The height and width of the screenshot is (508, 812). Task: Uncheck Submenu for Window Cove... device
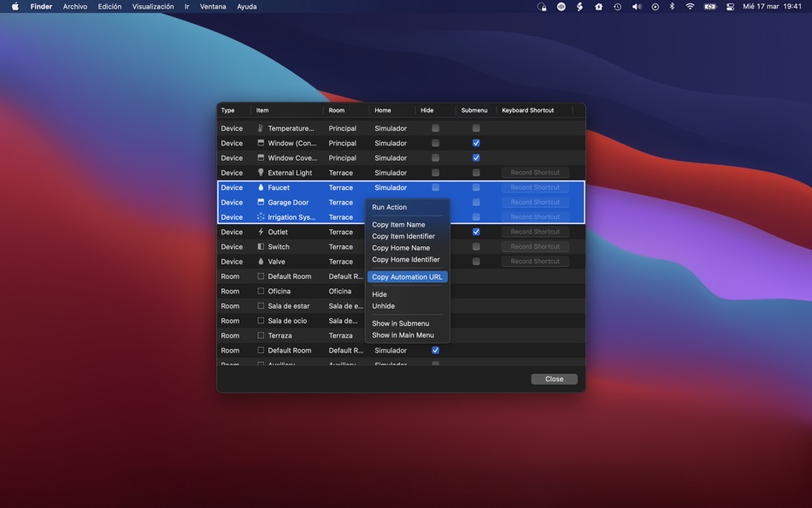(x=476, y=157)
